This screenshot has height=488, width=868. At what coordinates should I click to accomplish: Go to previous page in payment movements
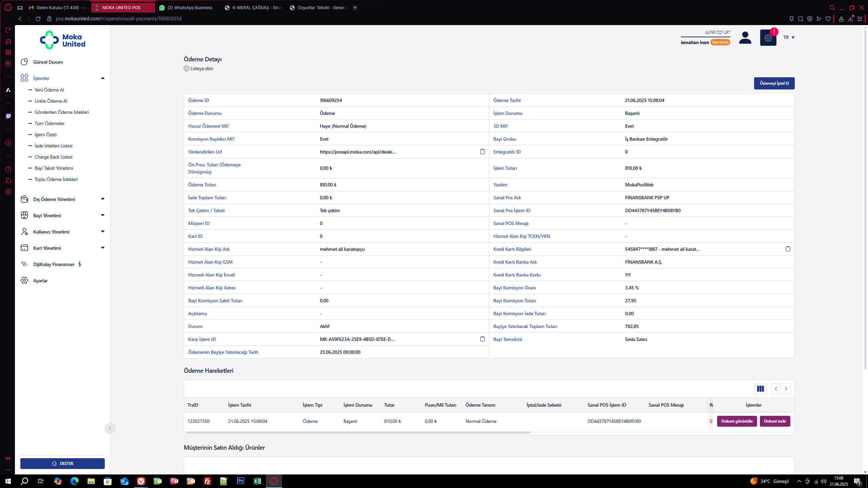coord(776,389)
